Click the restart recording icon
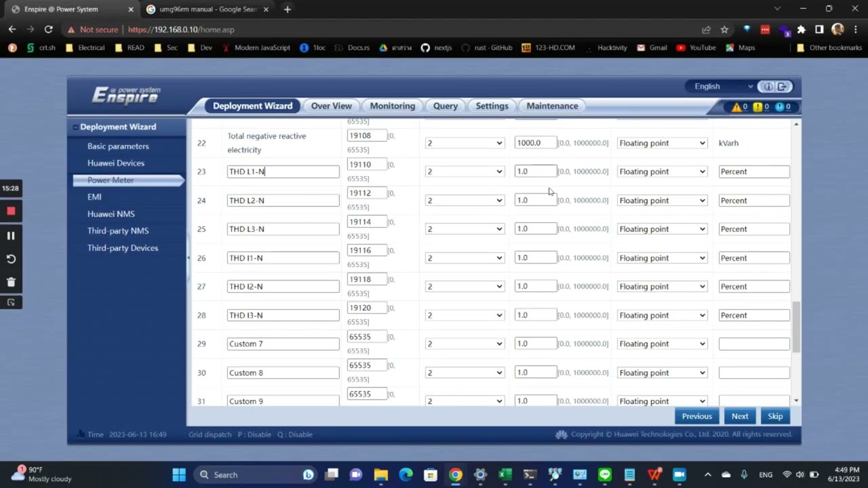Image resolution: width=868 pixels, height=488 pixels. click(11, 259)
